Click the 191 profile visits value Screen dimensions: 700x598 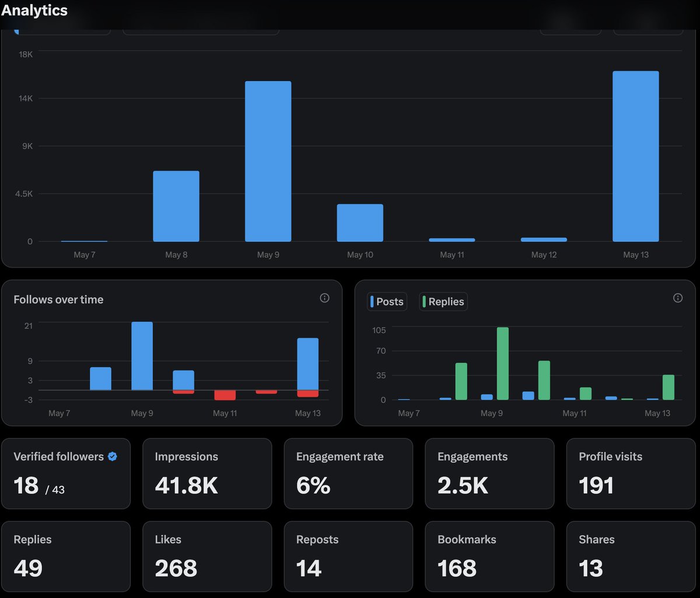596,486
